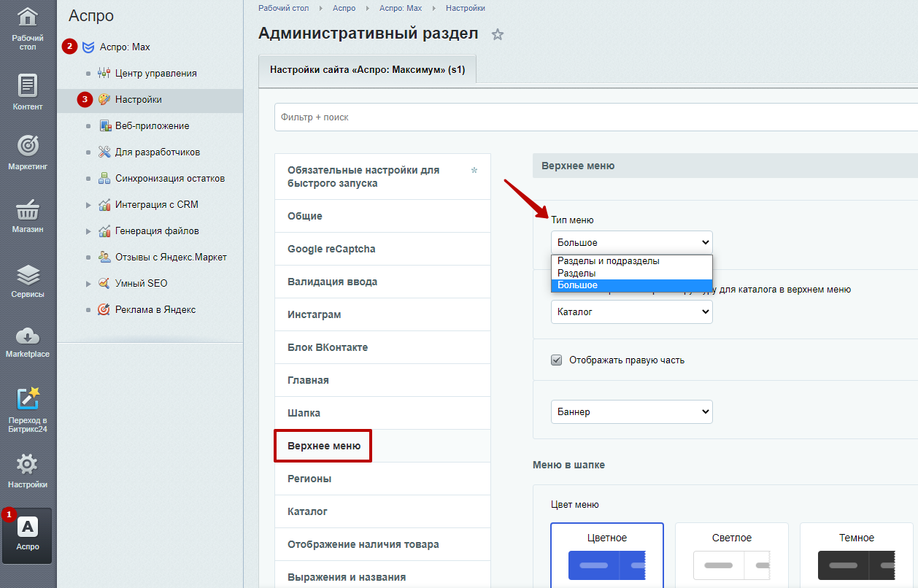
Task: Expand Интеграция с CRM tree node
Action: [88, 204]
